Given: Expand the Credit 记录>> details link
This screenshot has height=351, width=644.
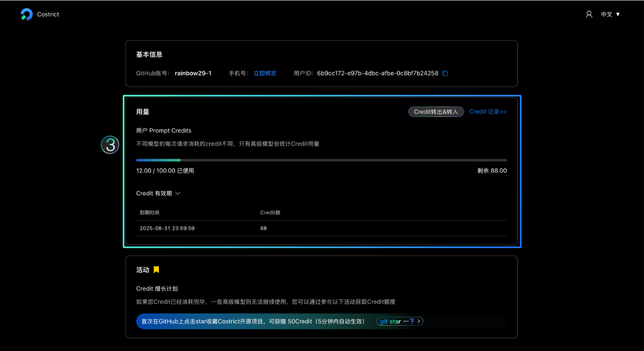Looking at the screenshot, I should tap(488, 111).
